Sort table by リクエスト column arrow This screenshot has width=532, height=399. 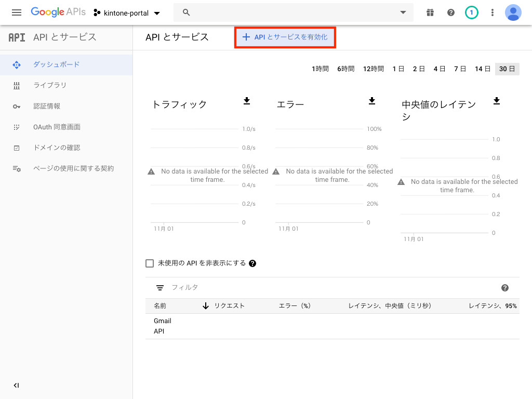pyautogui.click(x=206, y=306)
